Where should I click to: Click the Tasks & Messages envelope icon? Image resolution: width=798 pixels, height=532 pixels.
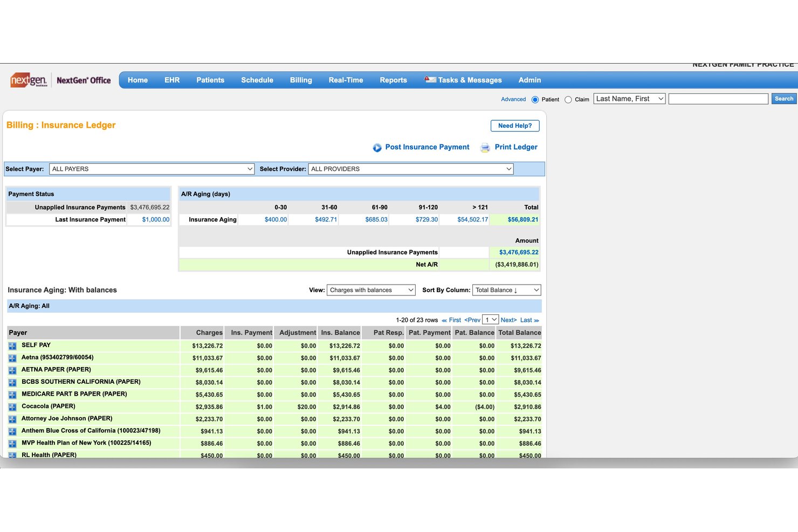(430, 80)
